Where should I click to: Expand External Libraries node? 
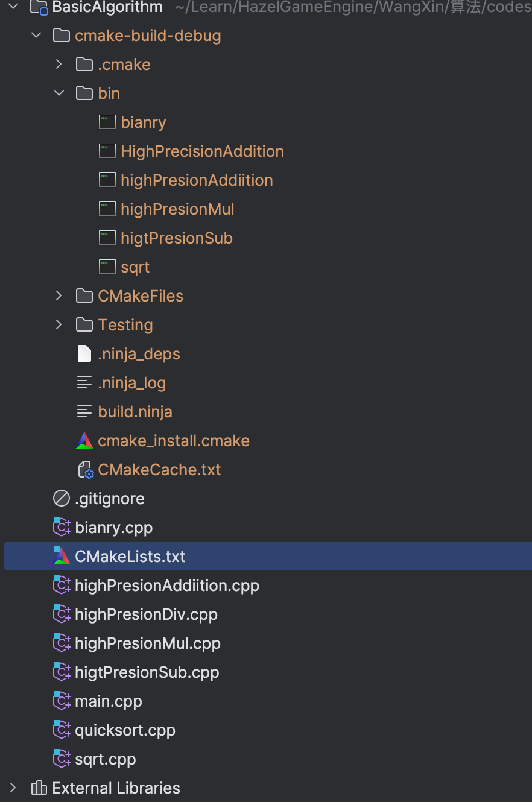pyautogui.click(x=13, y=788)
